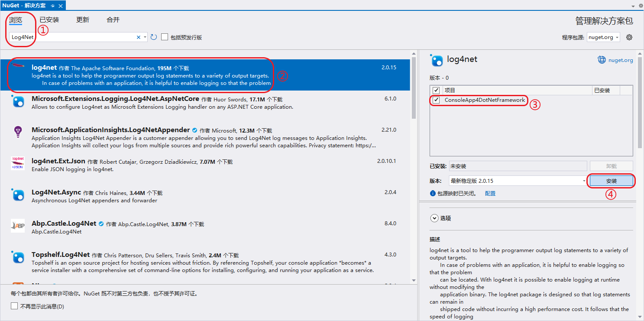Click package source mapping info icon
Screen dimensions: 644x321
[x=433, y=194]
